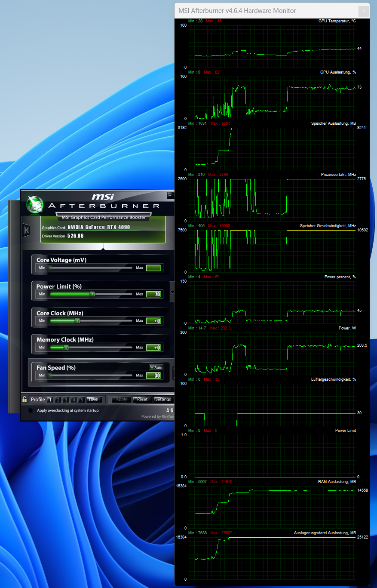Expand the arrow beside Power Limit

click(172, 292)
